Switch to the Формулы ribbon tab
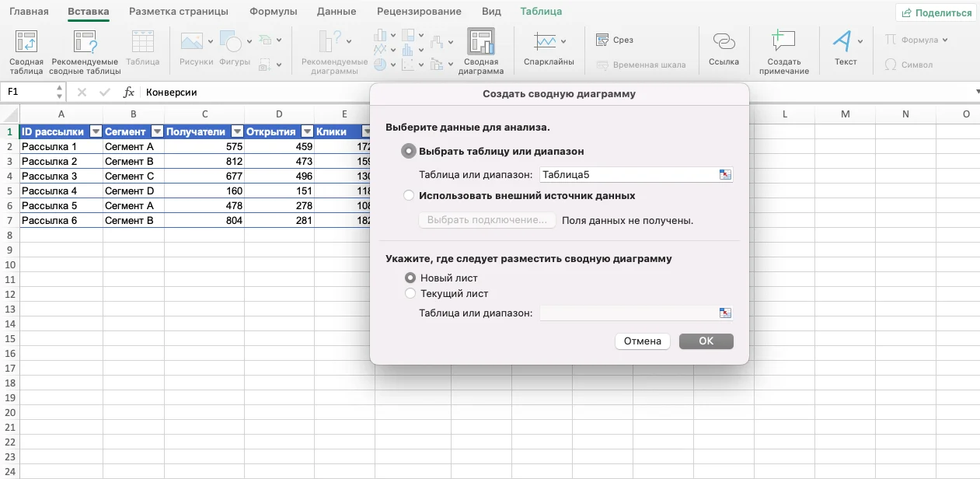Image resolution: width=980 pixels, height=479 pixels. (x=273, y=12)
